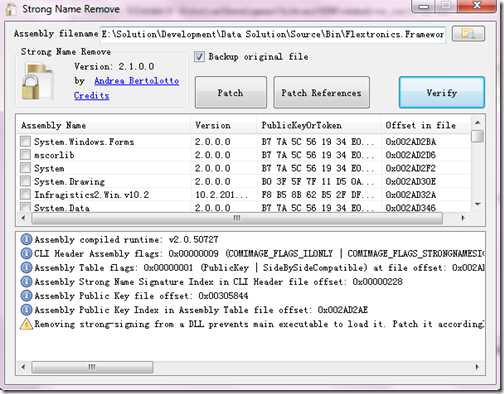Check the System assembly row checkbox
This screenshot has height=394, width=504.
click(25, 168)
